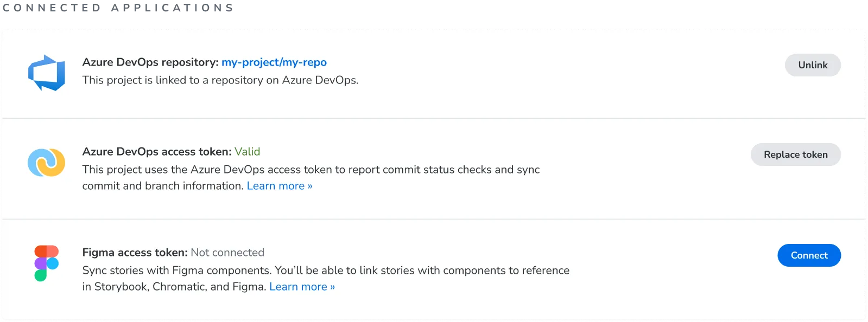Open Learn more link for Azure DevOps token

pyautogui.click(x=280, y=186)
